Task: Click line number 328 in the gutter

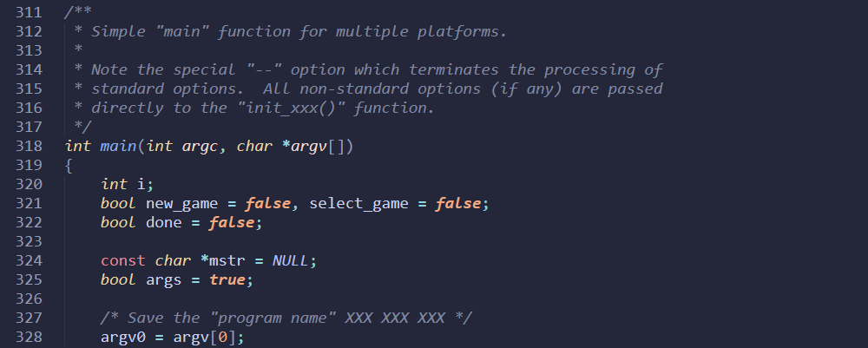Action: click(x=29, y=337)
